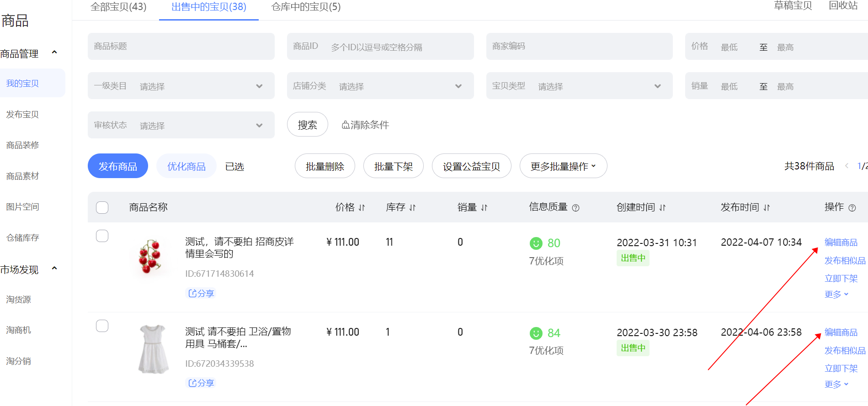Focus the 商品ID input field
Viewport: 868px width, 406px height.
(380, 46)
